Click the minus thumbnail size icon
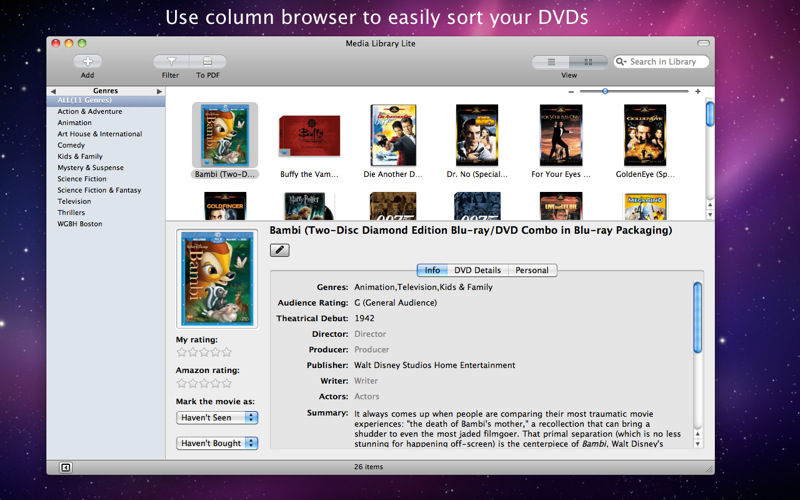800x500 pixels. tap(571, 91)
